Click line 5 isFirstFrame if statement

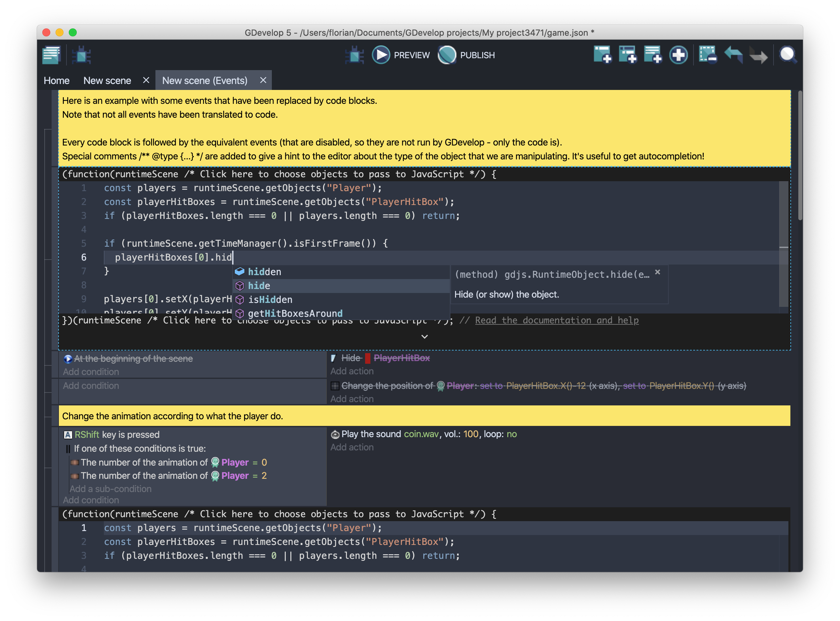[246, 244]
